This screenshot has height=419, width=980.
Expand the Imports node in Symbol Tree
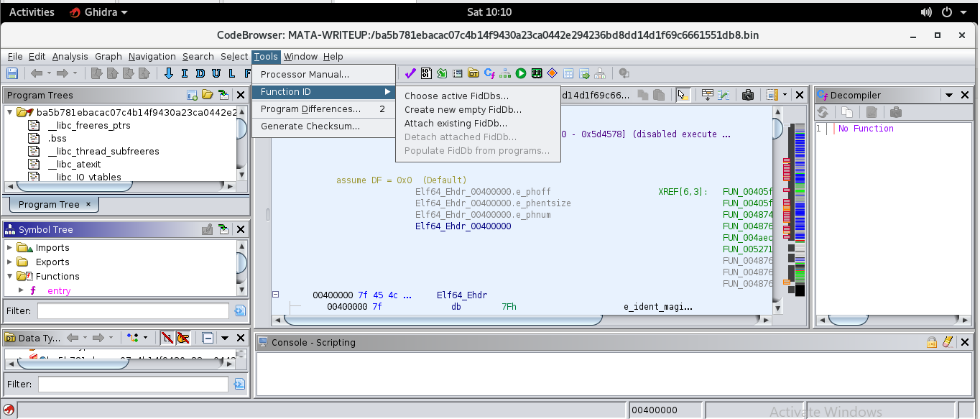tap(10, 247)
